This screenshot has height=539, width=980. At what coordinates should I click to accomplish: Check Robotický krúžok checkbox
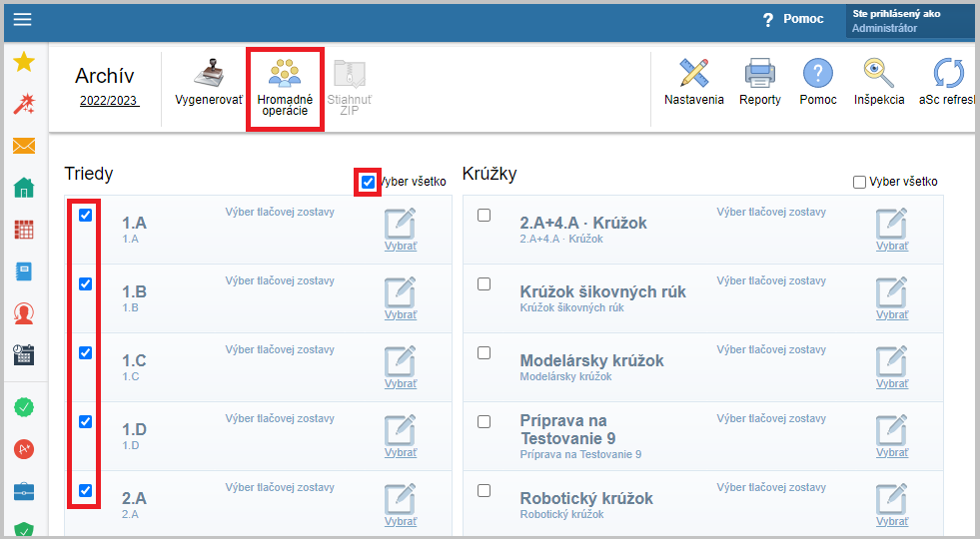pos(484,490)
